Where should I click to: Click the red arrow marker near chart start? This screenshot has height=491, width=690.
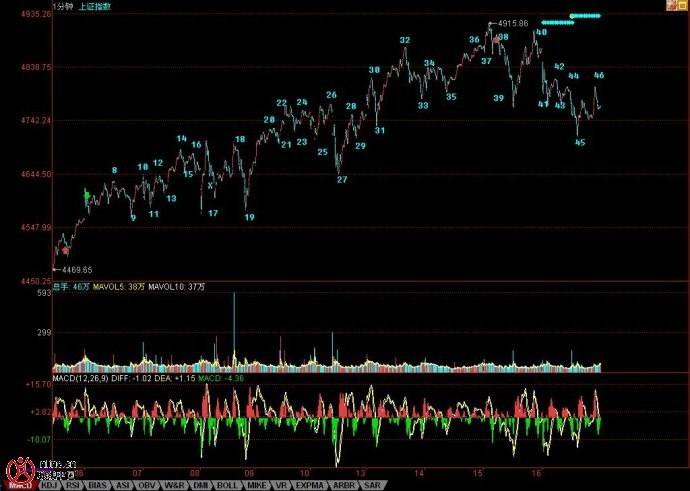(65, 252)
